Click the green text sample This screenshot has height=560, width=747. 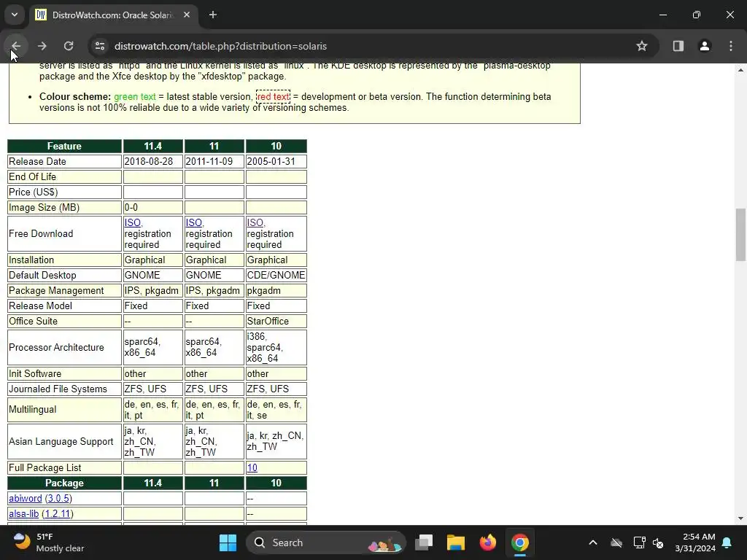(135, 97)
